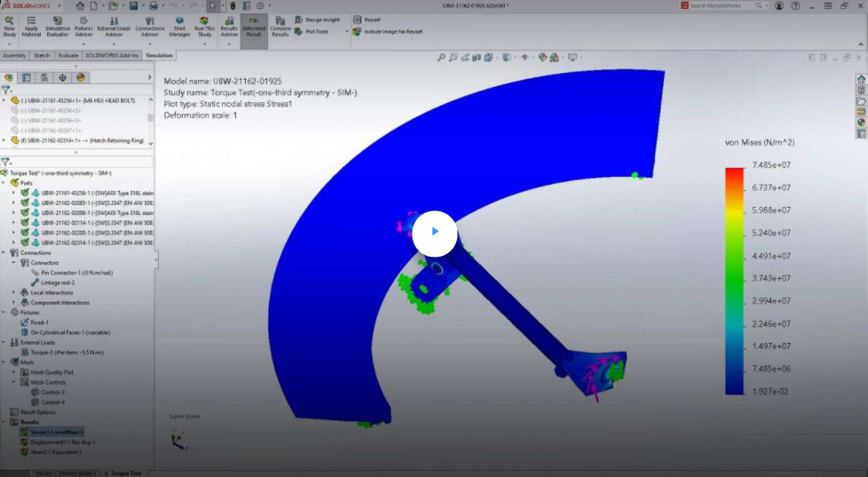Click the Save icon in title bar
The image size is (868, 477).
134,5
